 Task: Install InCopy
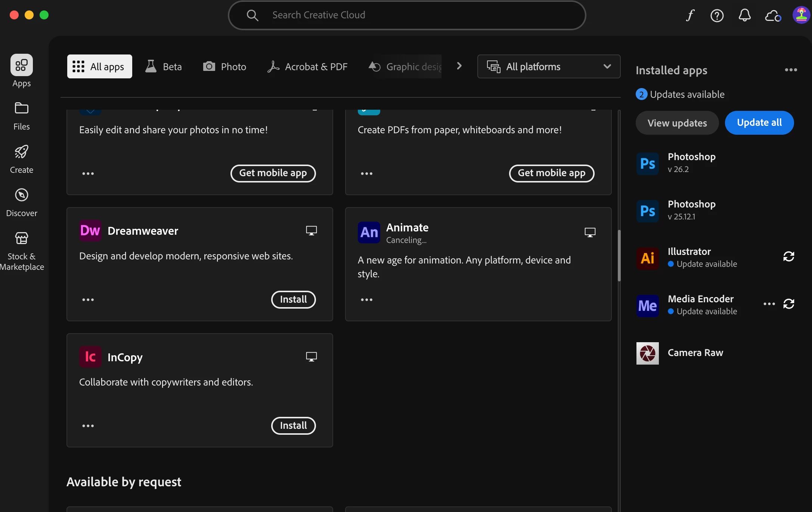(x=293, y=426)
